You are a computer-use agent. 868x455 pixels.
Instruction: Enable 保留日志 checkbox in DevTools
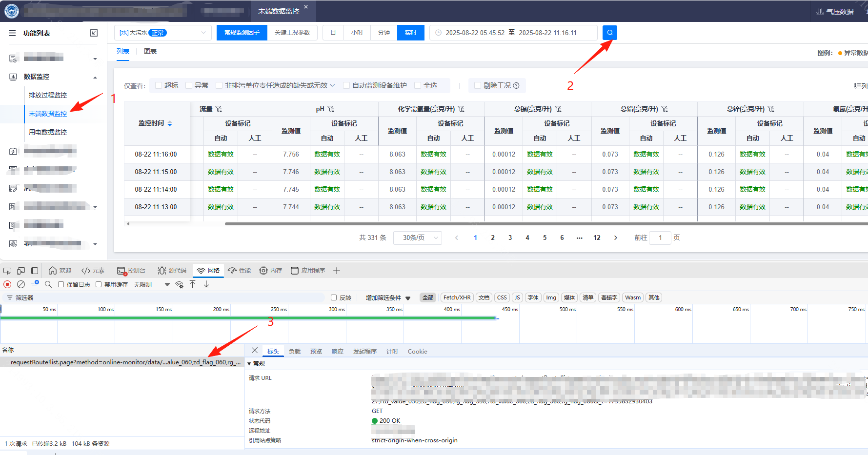click(x=61, y=284)
